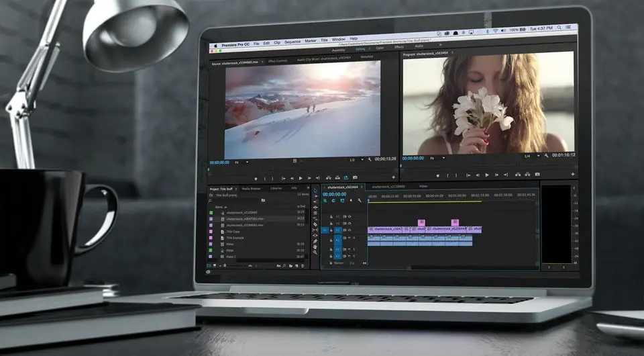Open Apple menu
The height and width of the screenshot is (356, 644).
tap(215, 46)
